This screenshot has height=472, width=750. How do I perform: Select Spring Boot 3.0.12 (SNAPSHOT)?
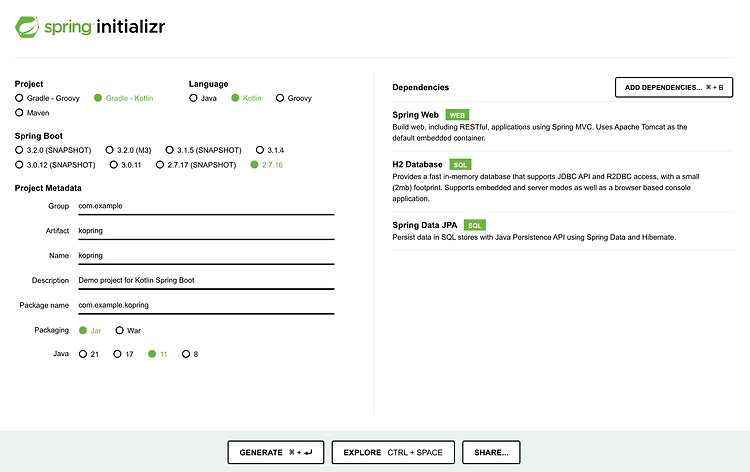click(55, 165)
